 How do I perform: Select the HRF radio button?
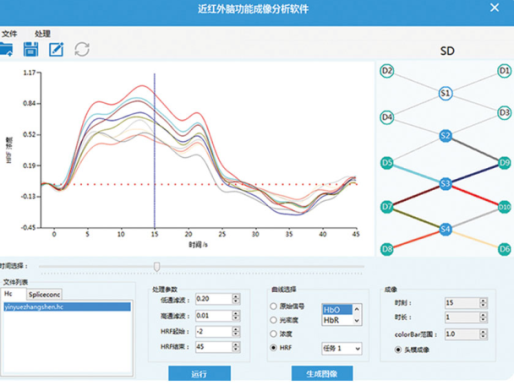(274, 348)
